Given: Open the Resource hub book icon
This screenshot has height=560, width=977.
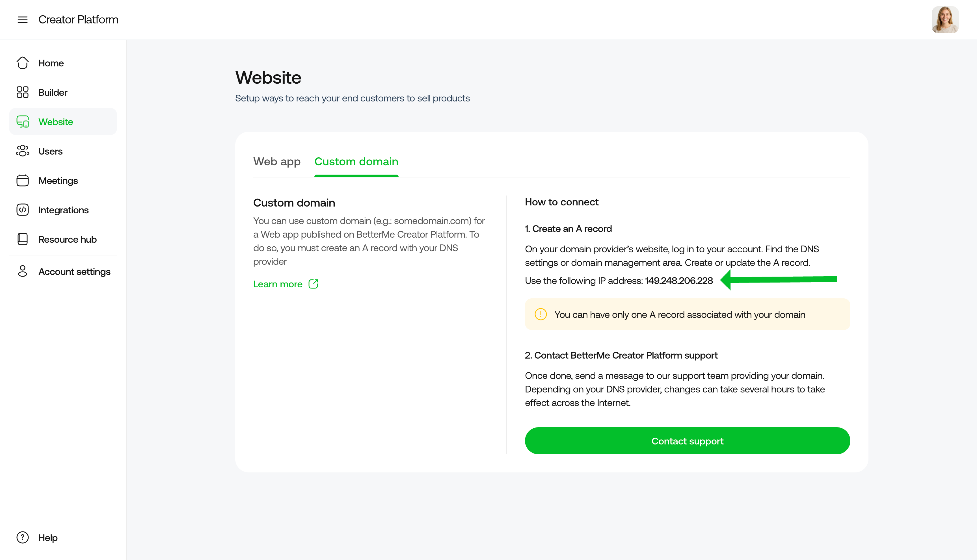Looking at the screenshot, I should 23,239.
